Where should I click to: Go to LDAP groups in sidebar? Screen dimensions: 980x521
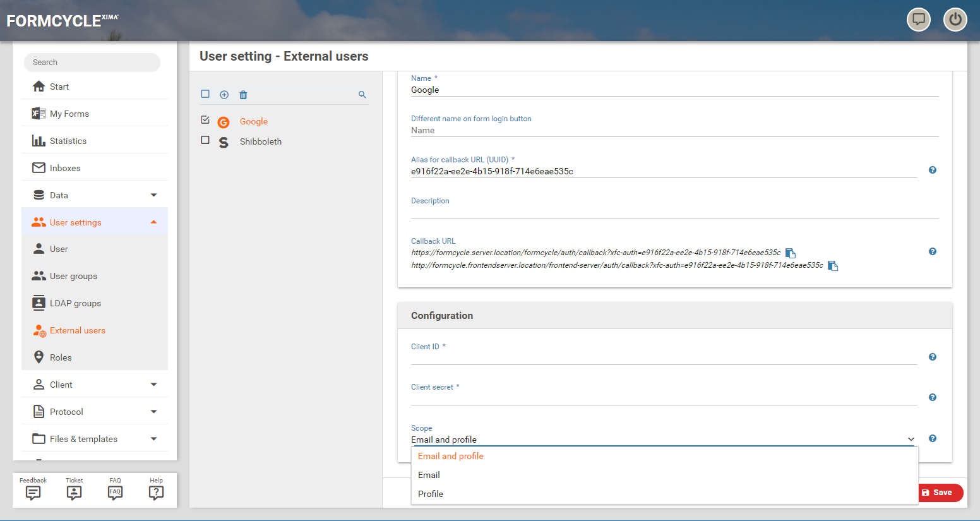click(75, 303)
